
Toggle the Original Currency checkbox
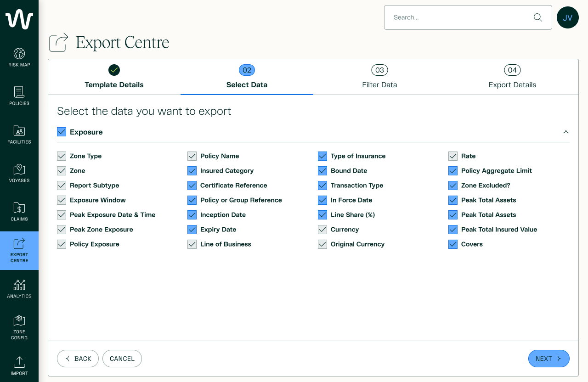(322, 244)
